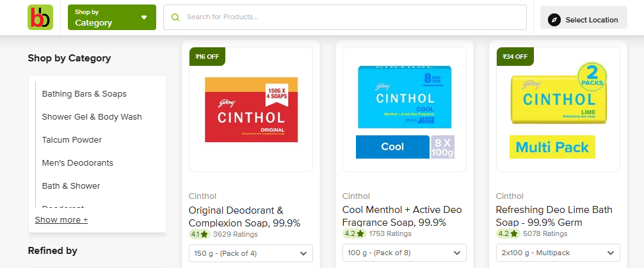
Task: Click the ₹34 OFF badge
Action: tap(515, 57)
